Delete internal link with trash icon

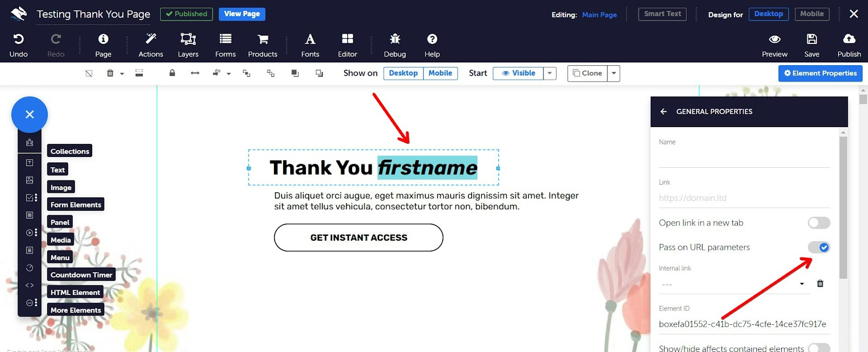tap(820, 284)
